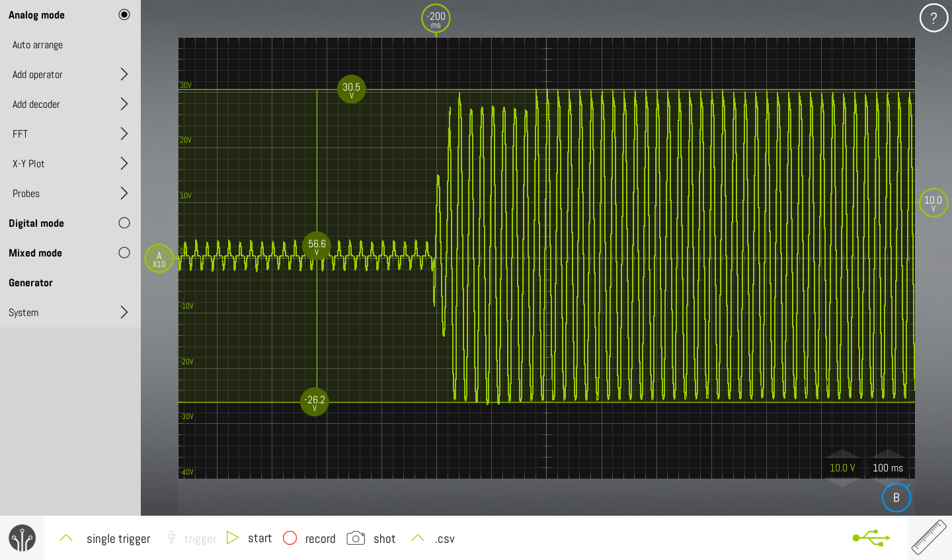Expand the single trigger caret

click(x=66, y=538)
